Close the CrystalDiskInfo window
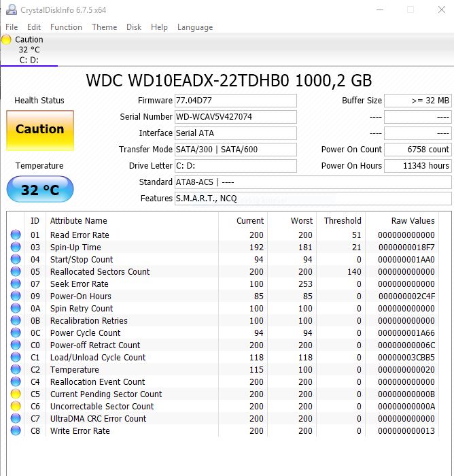This screenshot has width=454, height=476. [x=442, y=10]
